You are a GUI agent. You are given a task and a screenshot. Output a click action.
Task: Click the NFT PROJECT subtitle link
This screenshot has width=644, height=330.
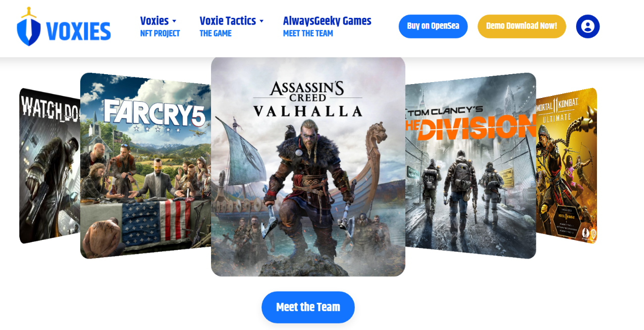coord(160,34)
